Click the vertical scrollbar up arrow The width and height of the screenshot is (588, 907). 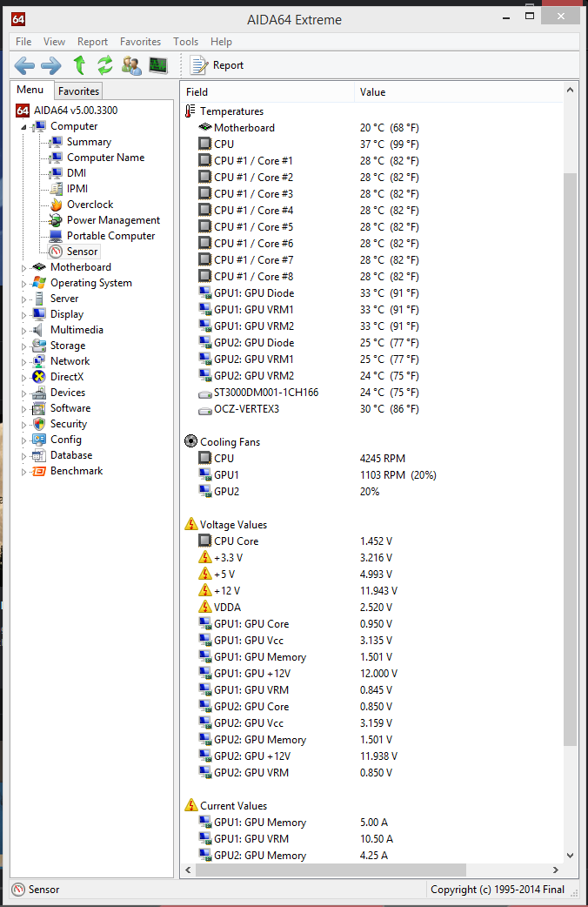570,91
